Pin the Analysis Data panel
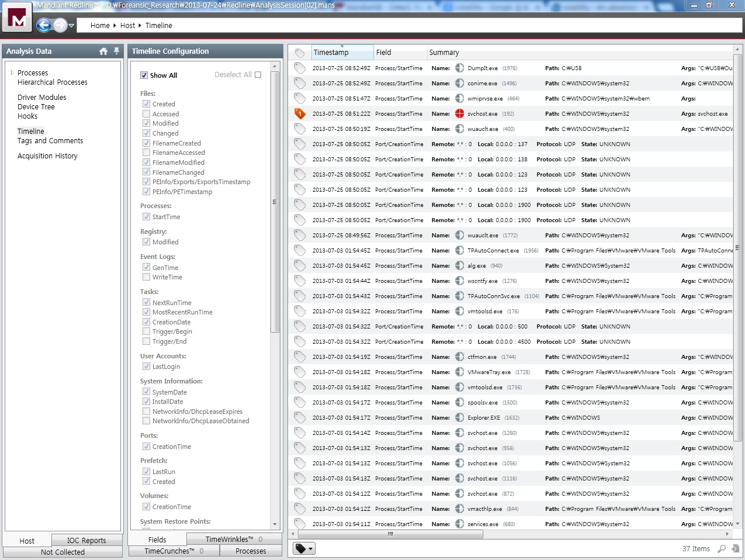 (116, 51)
